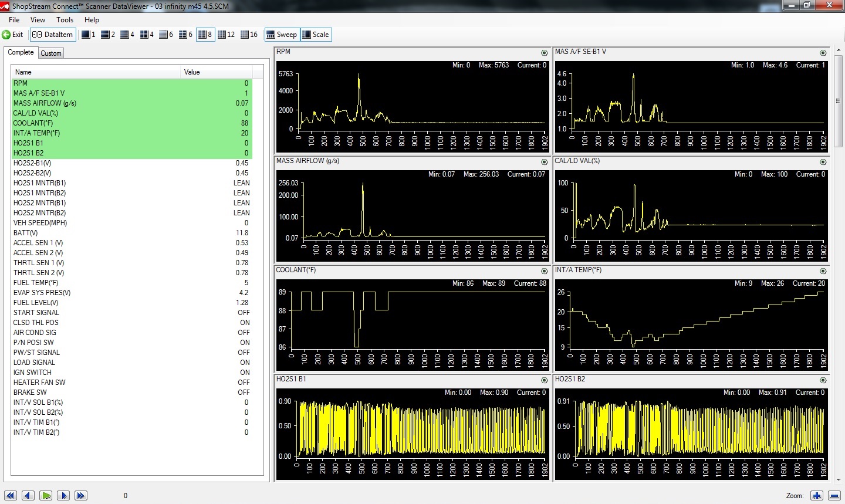Image resolution: width=845 pixels, height=504 pixels.
Task: Sort by the Name column header
Action: [96, 72]
